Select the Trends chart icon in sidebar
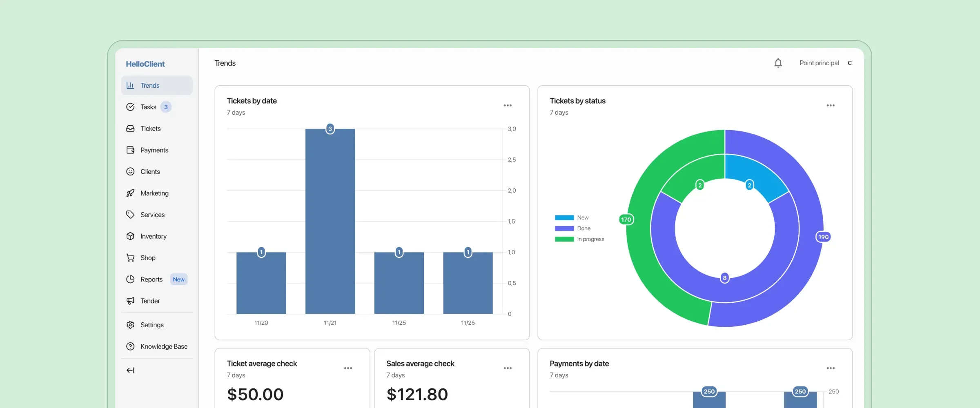 [130, 85]
